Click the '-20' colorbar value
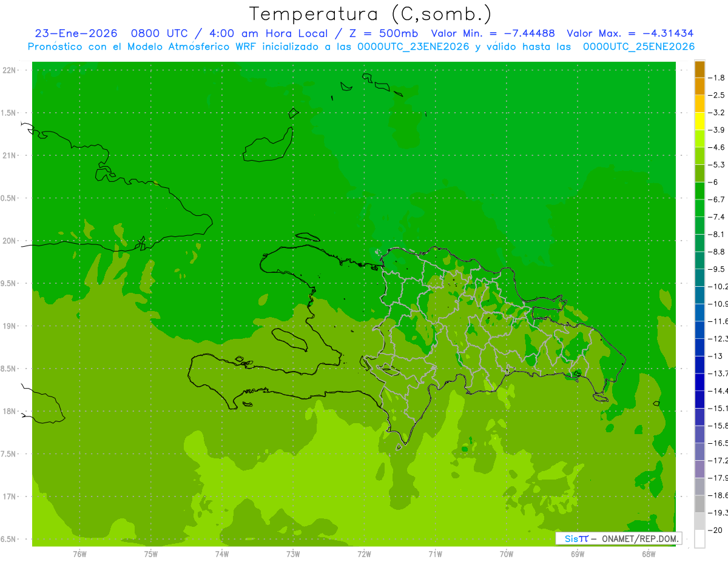The height and width of the screenshot is (562, 728). point(715,530)
